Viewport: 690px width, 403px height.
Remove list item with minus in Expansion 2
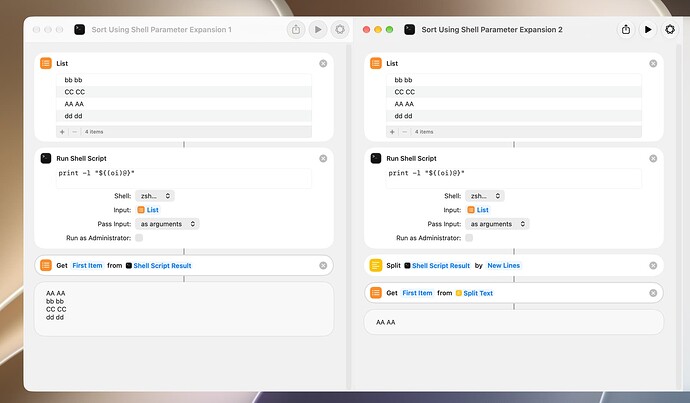click(404, 132)
